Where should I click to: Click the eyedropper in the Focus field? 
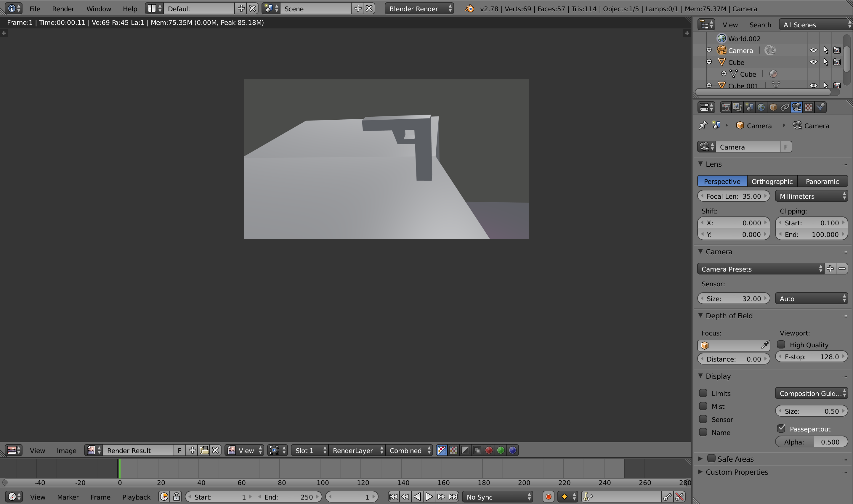tap(764, 345)
